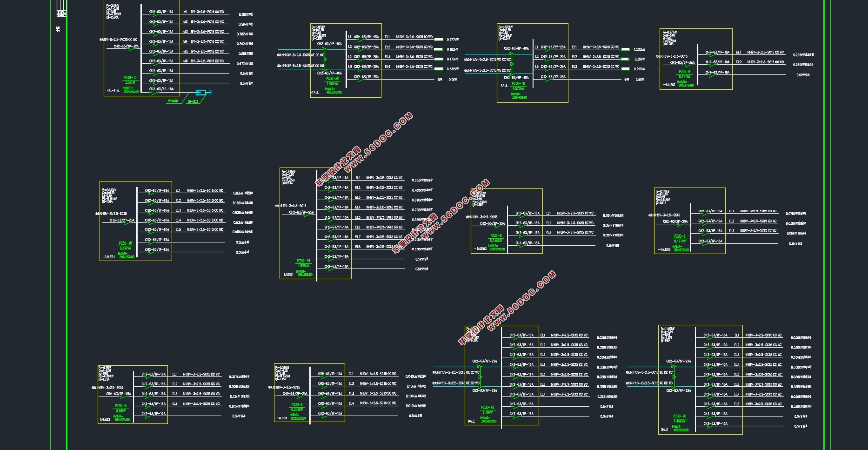Screen dimensions: 868x450
Task: Click the -1ALE01 panel name text
Action: 669,85
